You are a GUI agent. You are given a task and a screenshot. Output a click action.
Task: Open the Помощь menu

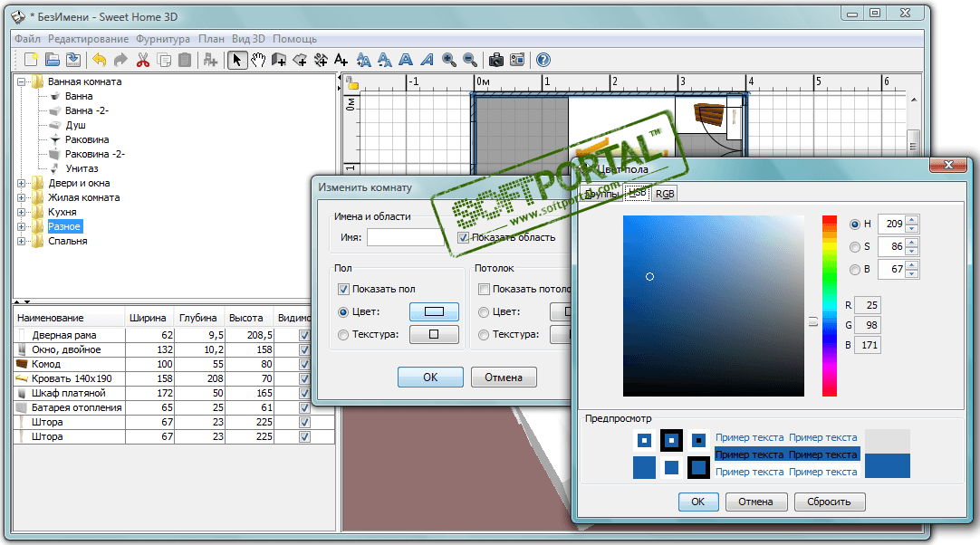(295, 39)
